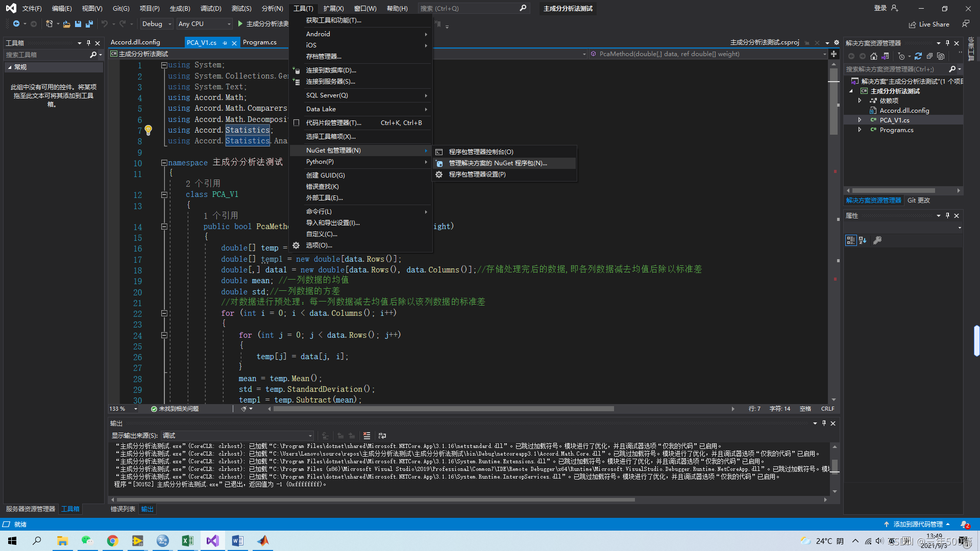This screenshot has height=551, width=980.
Task: Open the Debug configuration dropdown
Action: (156, 23)
